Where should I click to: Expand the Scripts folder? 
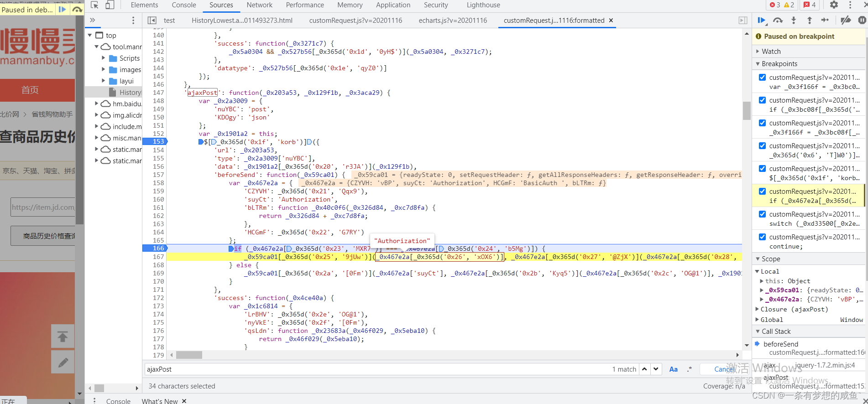[104, 58]
